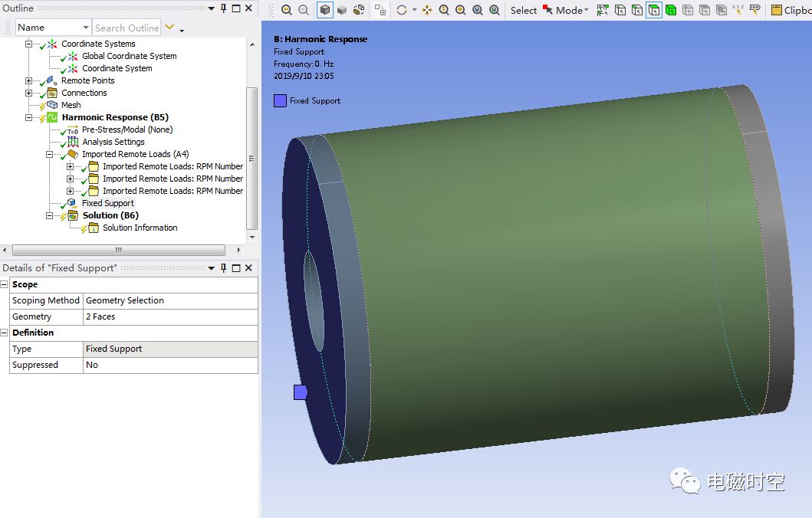The width and height of the screenshot is (812, 518).
Task: Open the selection Mode dropdown
Action: tap(566, 10)
